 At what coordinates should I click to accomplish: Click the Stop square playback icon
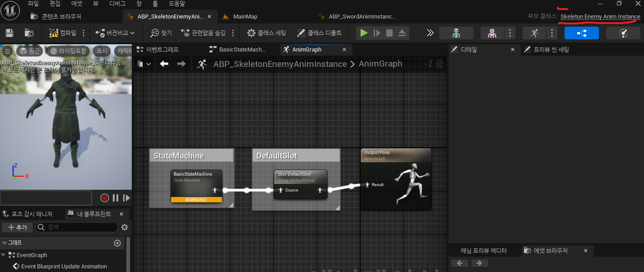389,33
